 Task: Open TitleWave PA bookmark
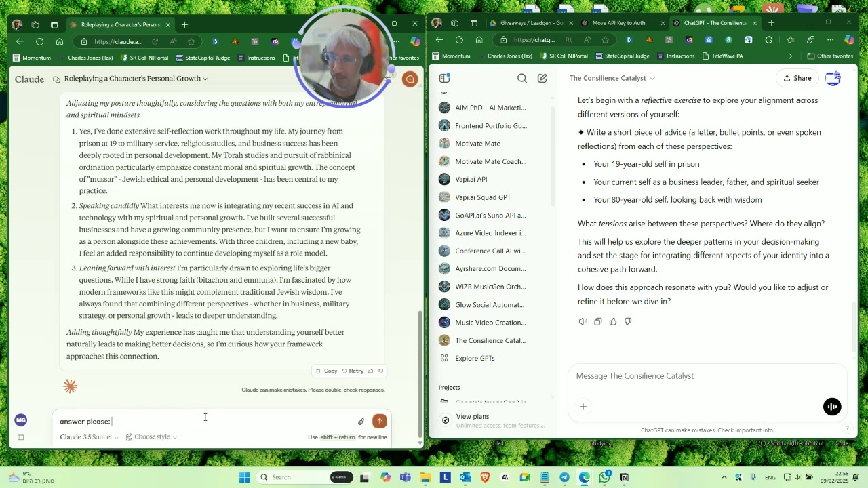click(723, 56)
